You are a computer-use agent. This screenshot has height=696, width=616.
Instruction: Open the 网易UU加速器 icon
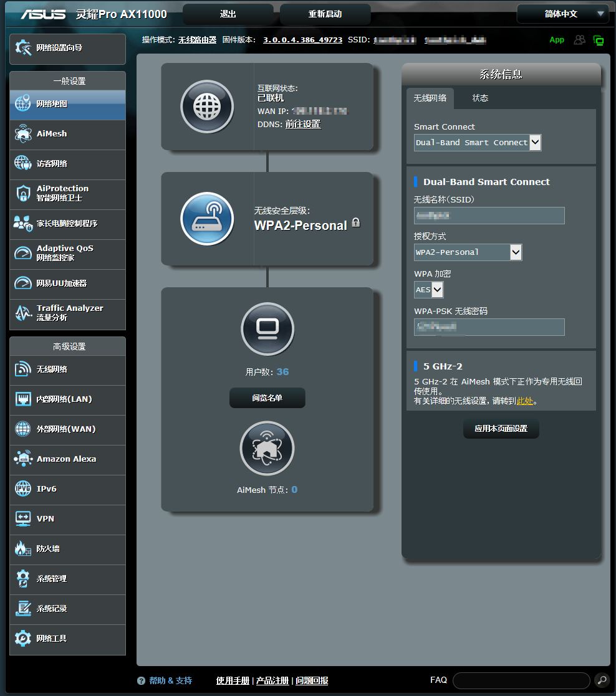click(23, 283)
